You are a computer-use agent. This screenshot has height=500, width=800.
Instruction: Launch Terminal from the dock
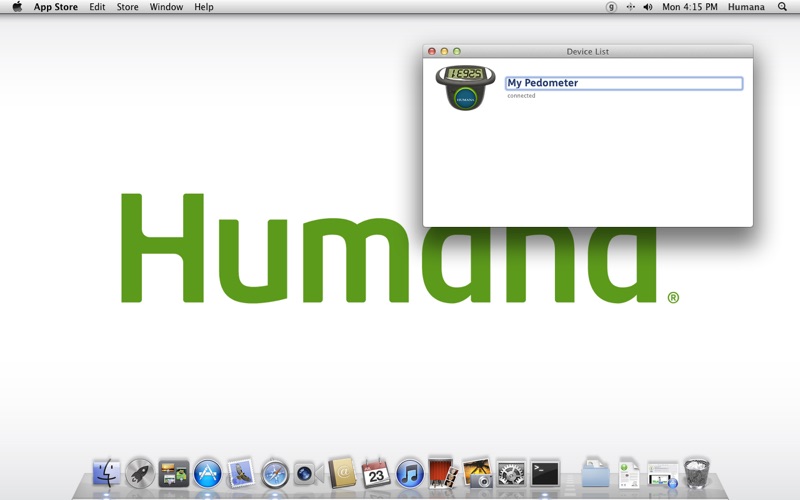545,473
